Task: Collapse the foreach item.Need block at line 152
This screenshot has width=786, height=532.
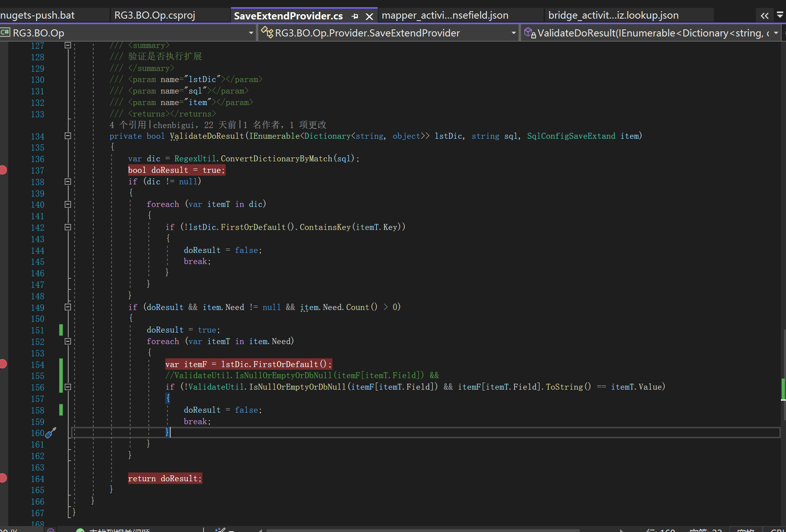Action: 68,341
